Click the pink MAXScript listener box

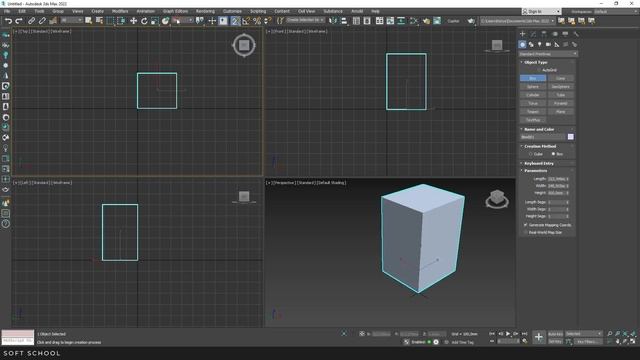tap(18, 334)
